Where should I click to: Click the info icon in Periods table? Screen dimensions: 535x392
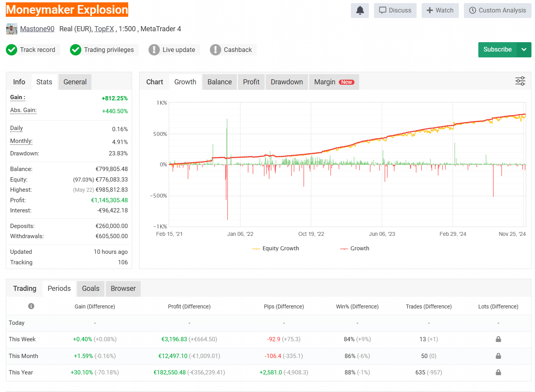point(31,306)
